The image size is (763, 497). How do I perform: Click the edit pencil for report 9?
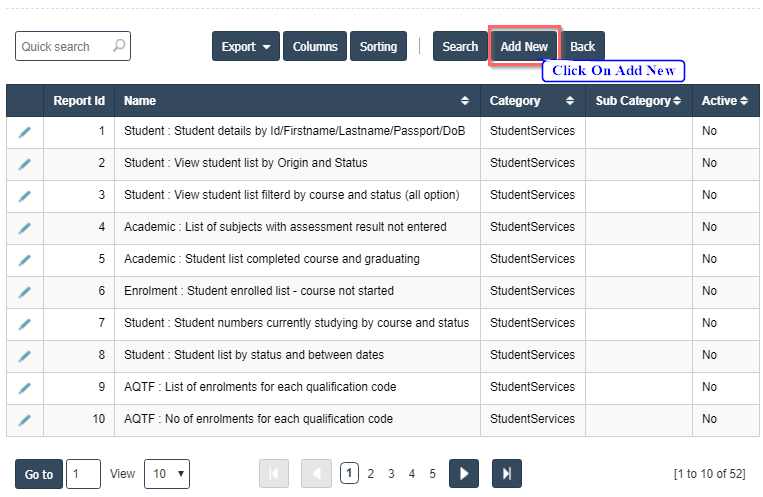point(25,388)
